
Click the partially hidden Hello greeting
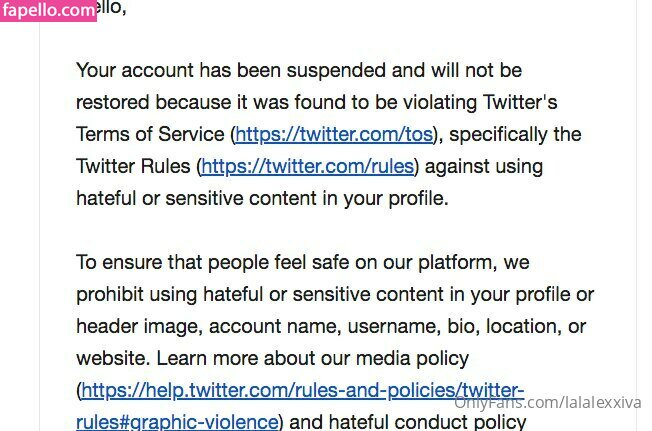click(111, 7)
